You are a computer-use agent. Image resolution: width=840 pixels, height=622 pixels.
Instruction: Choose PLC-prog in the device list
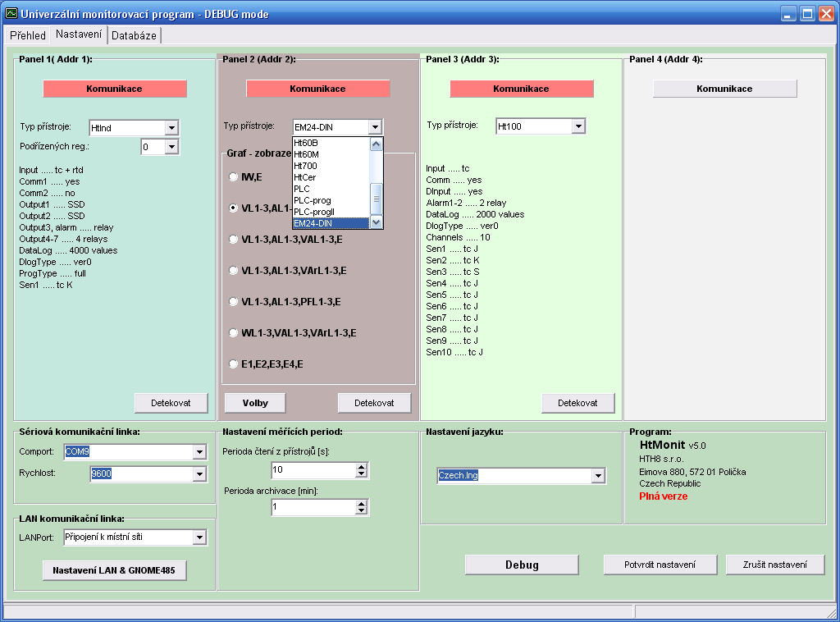(331, 200)
